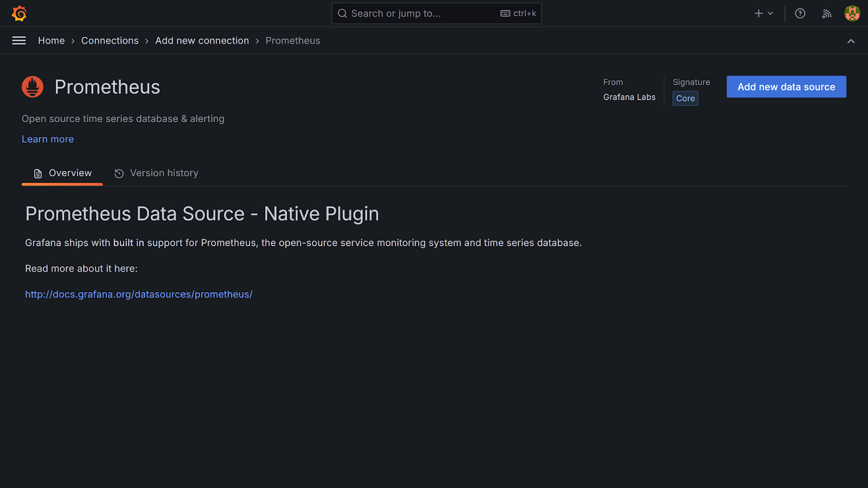Screen dimensions: 868x488
Task: Click in Search or jump to field
Action: (x=437, y=14)
